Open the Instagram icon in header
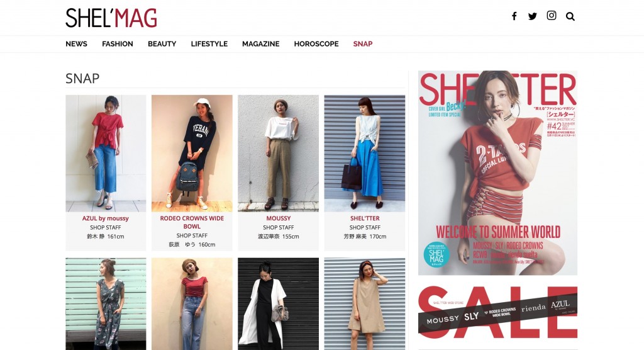The width and height of the screenshot is (644, 350). point(552,16)
